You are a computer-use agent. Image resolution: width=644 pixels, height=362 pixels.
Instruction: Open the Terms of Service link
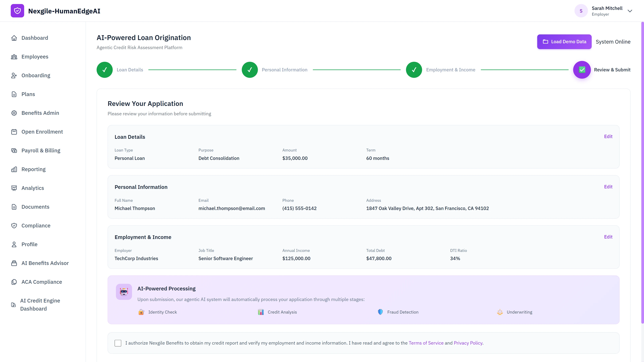[x=426, y=343]
